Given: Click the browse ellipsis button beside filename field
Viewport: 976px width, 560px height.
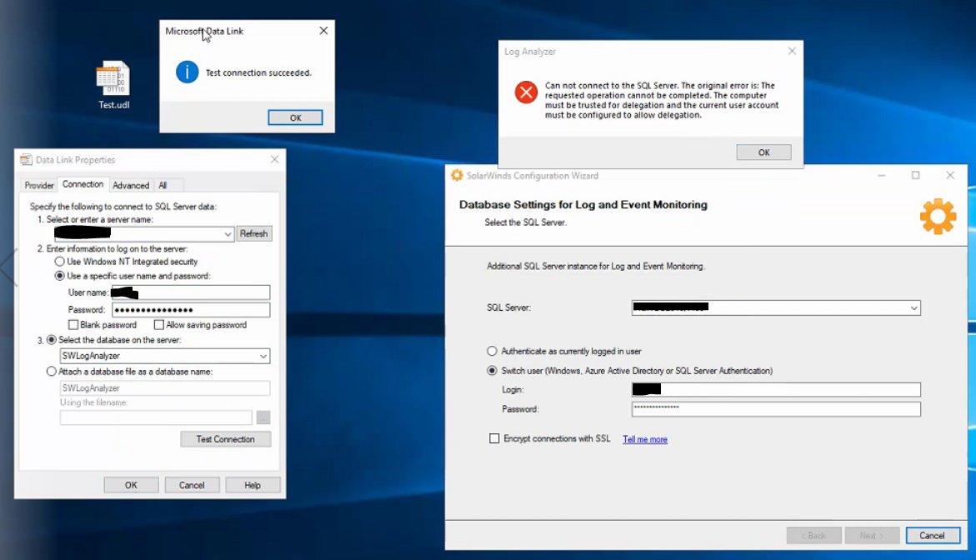Looking at the screenshot, I should [263, 417].
